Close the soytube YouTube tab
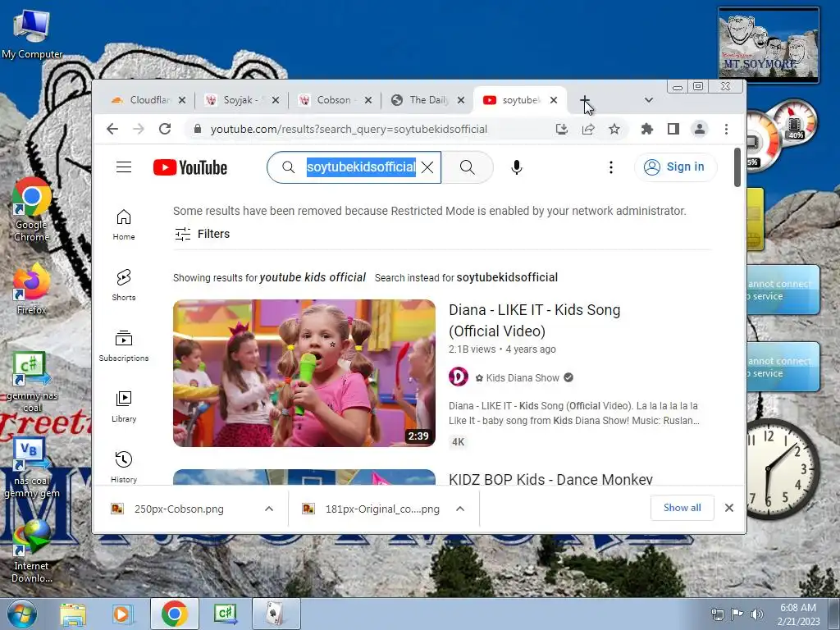The height and width of the screenshot is (630, 840). [554, 100]
